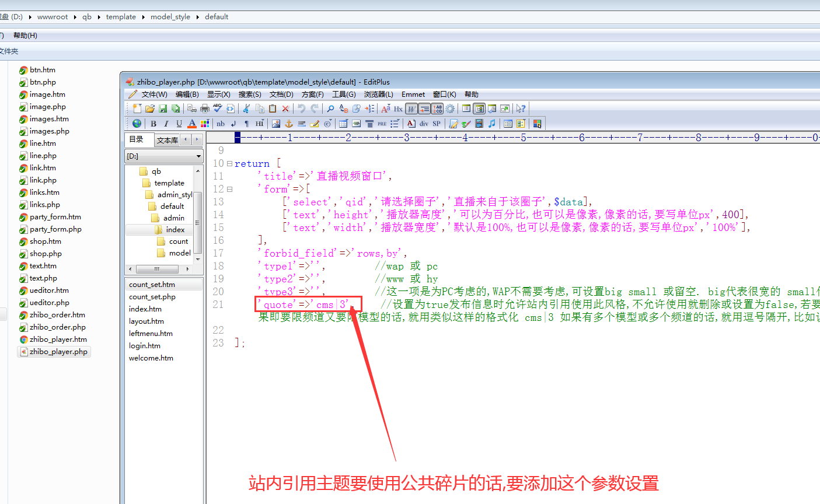Click the Save file toolbar icon
820x504 pixels.
pos(163,108)
